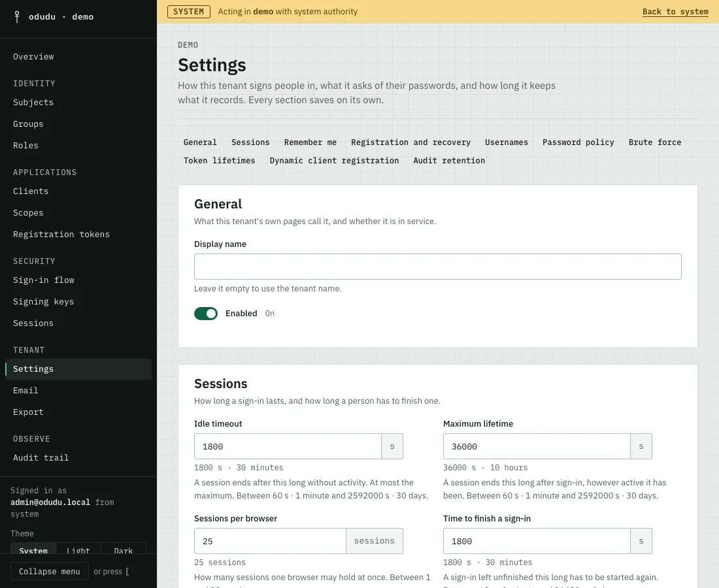Select the Dark theme option
Viewport: 719px width, 588px height.
[124, 550]
